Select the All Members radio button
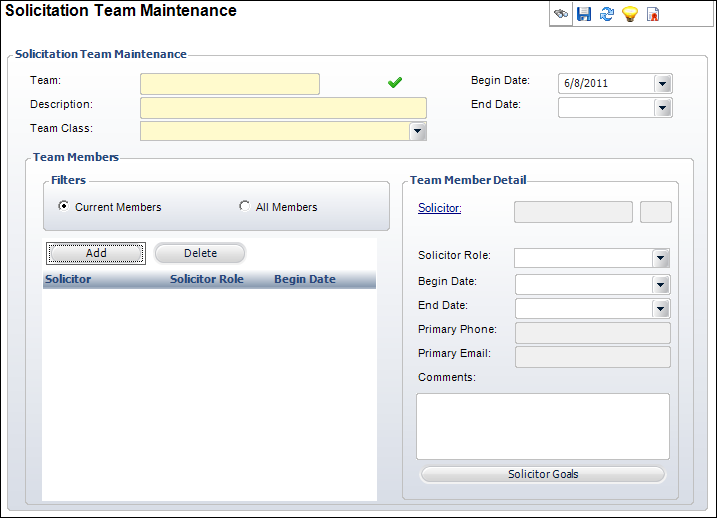The image size is (717, 518). [245, 207]
